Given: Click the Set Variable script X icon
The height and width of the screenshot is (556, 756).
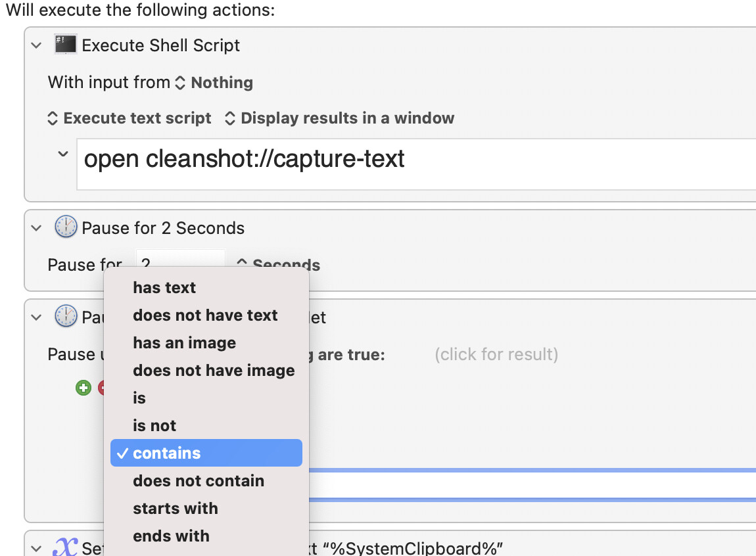Looking at the screenshot, I should (x=65, y=547).
